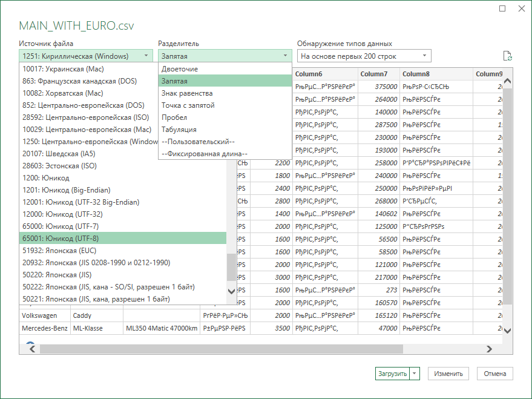Click the Column7 header
The image size is (532, 399).
click(379, 74)
